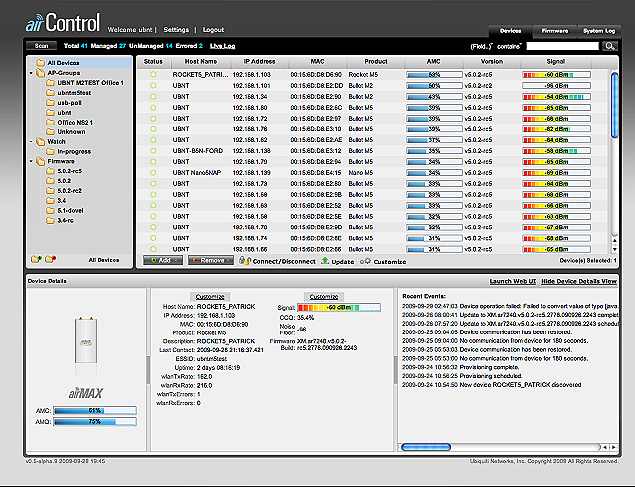Click the signal strength bar in details
The height and width of the screenshot is (487, 635).
(339, 308)
